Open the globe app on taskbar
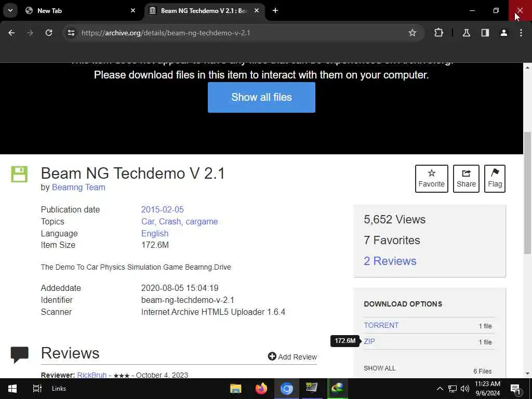Image resolution: width=532 pixels, height=399 pixels. [x=337, y=389]
